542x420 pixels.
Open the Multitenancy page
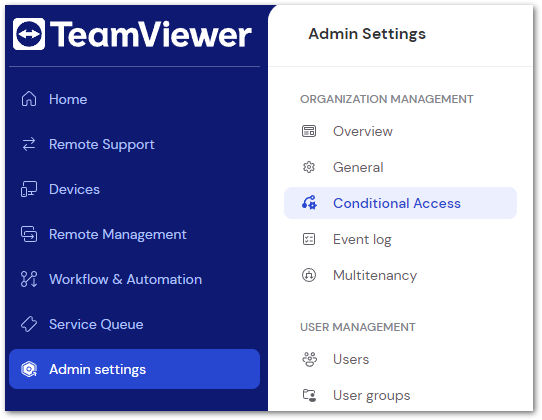pos(400,275)
